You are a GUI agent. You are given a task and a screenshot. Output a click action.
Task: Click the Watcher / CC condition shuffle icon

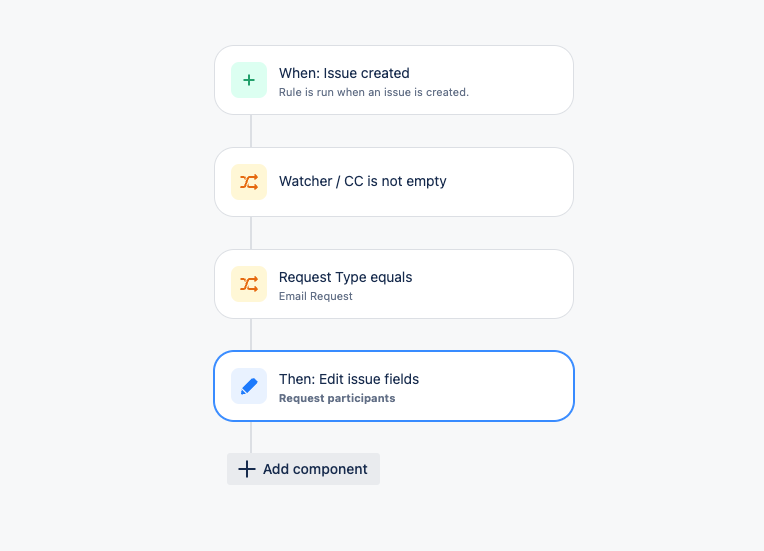click(x=248, y=182)
